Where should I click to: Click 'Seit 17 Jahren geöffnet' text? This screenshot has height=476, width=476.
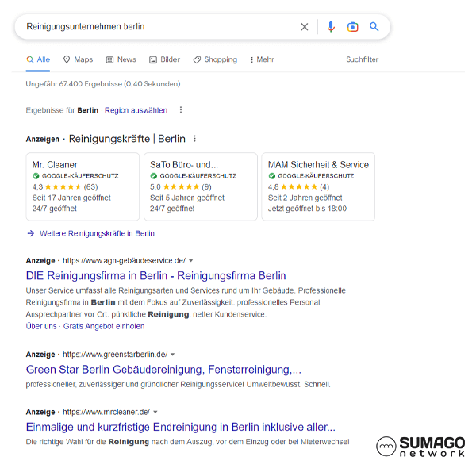pyautogui.click(x=71, y=198)
